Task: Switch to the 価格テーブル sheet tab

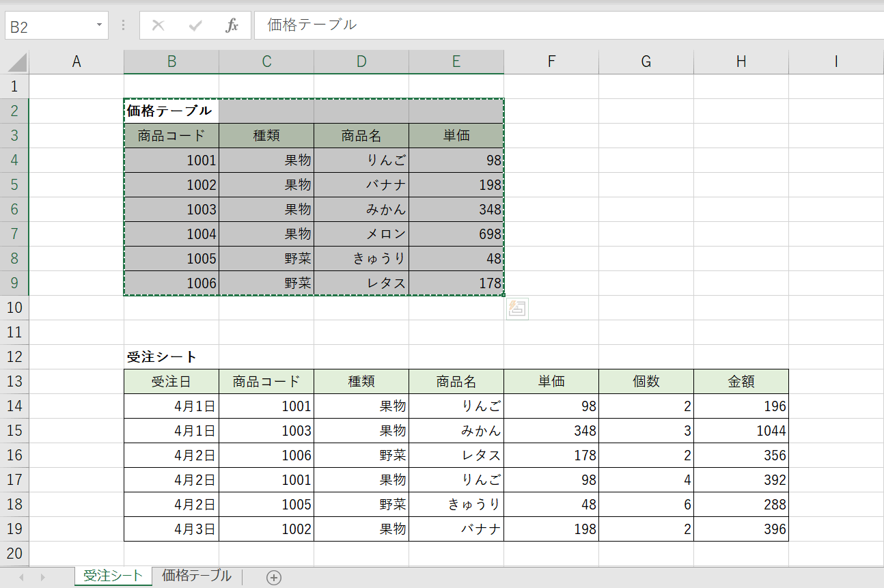Action: click(195, 576)
